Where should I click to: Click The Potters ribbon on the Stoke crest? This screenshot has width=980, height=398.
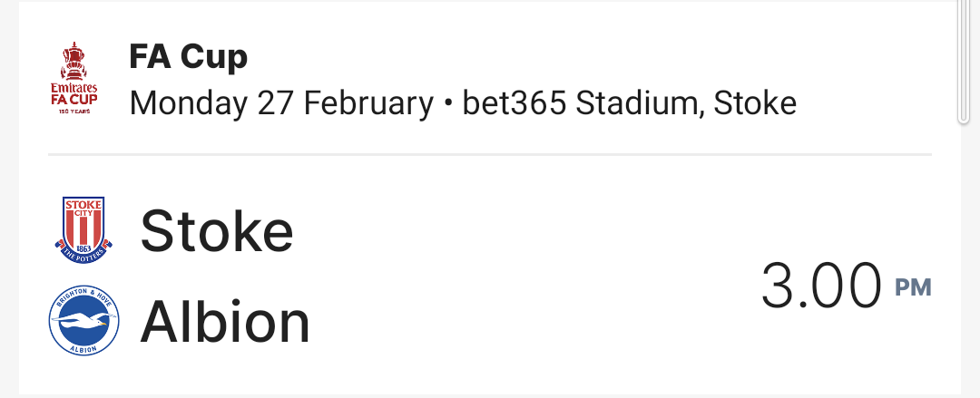point(83,254)
